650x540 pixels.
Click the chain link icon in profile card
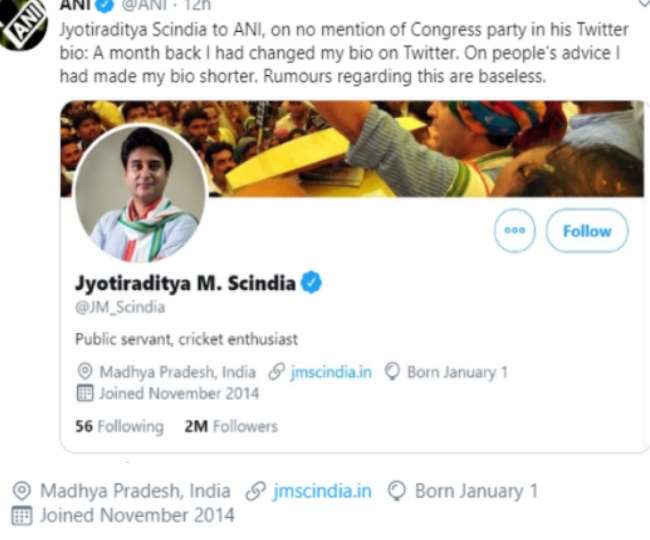(275, 372)
